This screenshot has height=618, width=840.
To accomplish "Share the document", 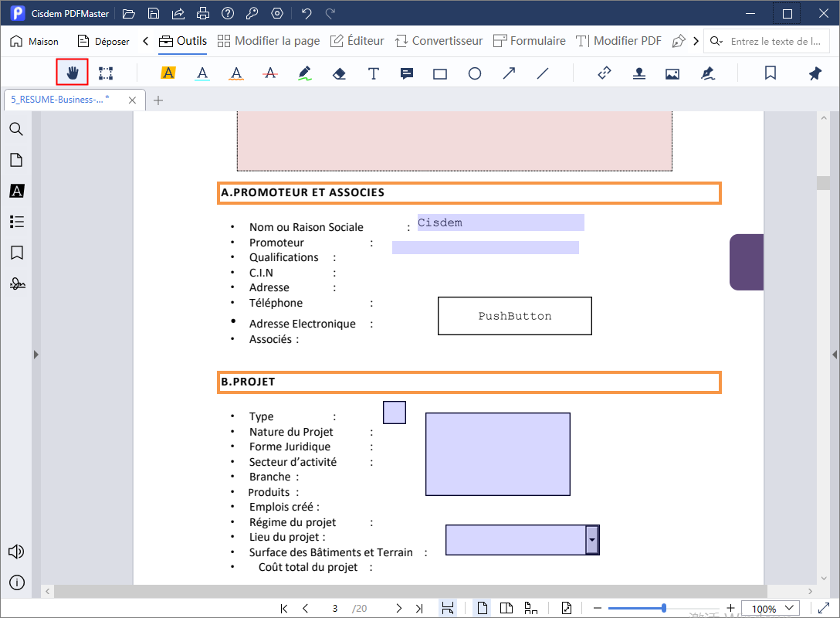I will [x=178, y=13].
